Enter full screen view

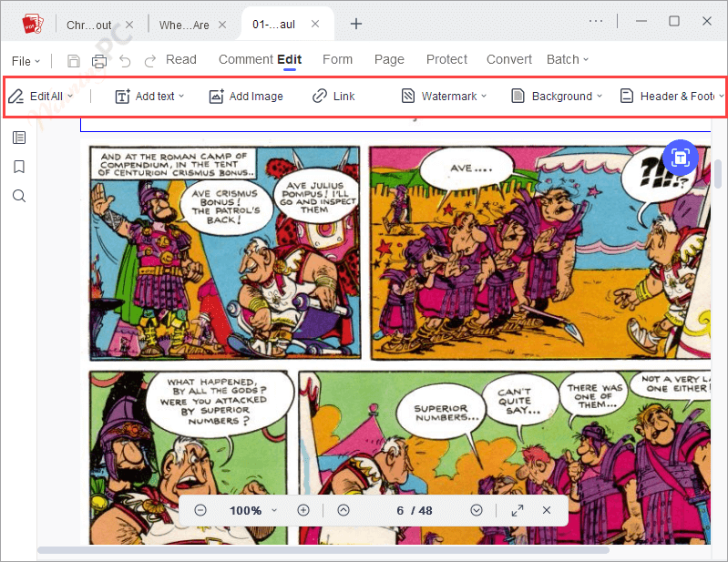coord(518,510)
